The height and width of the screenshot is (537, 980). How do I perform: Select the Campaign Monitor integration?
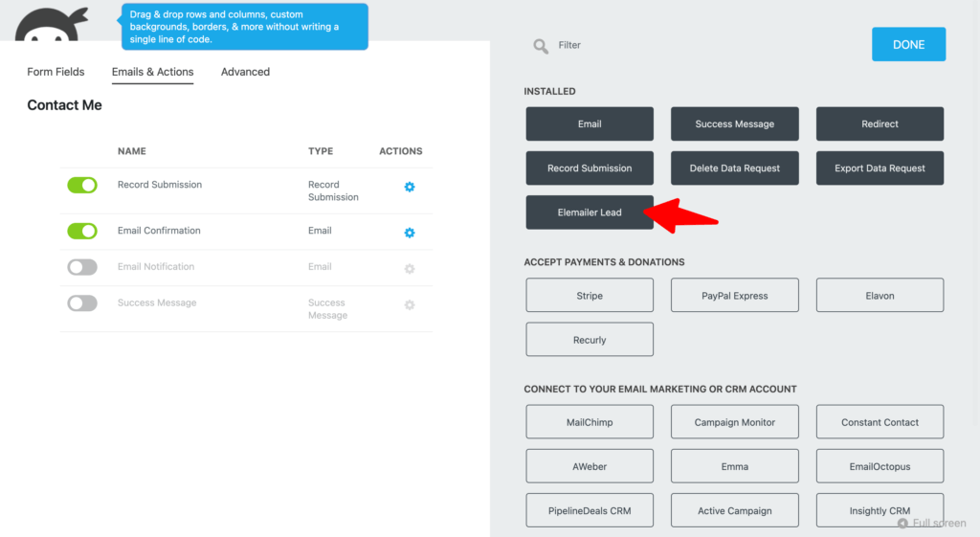pos(734,422)
